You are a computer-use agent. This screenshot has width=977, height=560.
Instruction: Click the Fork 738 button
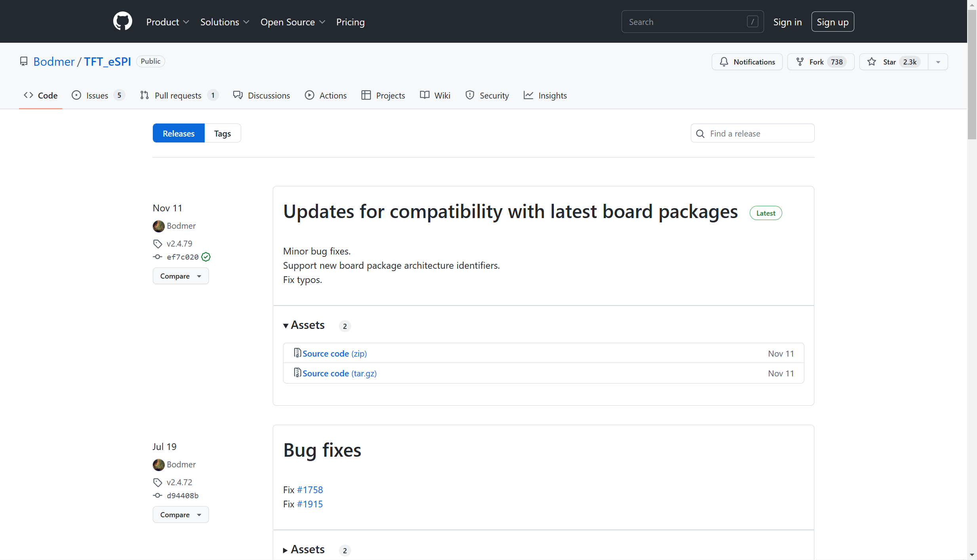[821, 62]
